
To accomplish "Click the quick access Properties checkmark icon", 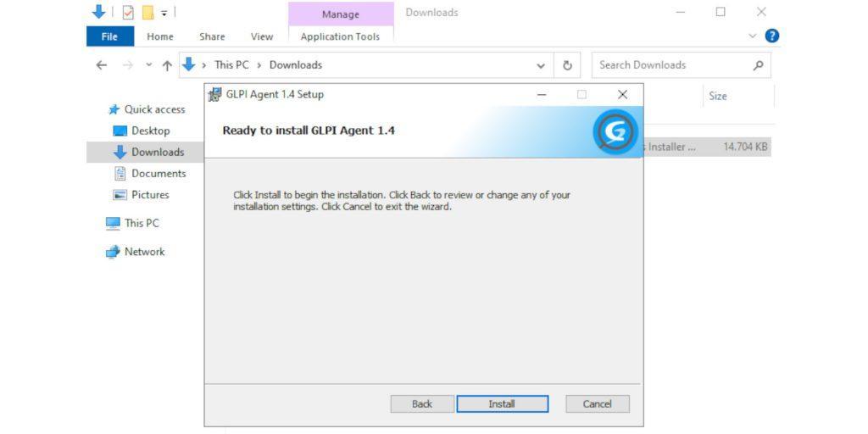I will coord(128,12).
